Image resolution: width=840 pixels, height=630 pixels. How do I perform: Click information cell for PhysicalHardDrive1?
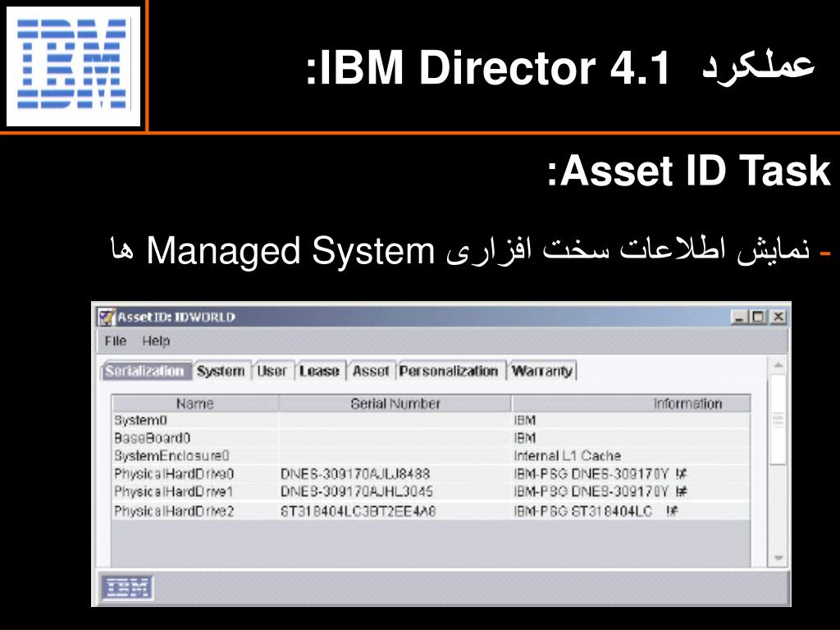pos(600,491)
